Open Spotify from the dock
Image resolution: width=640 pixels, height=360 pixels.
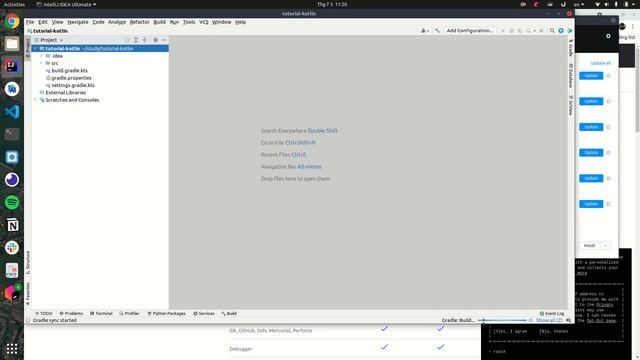pos(12,202)
